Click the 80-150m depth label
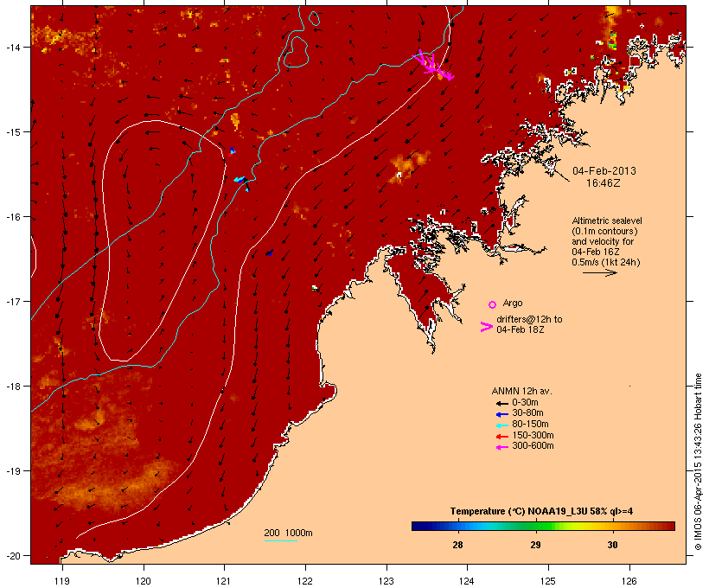 530,425
